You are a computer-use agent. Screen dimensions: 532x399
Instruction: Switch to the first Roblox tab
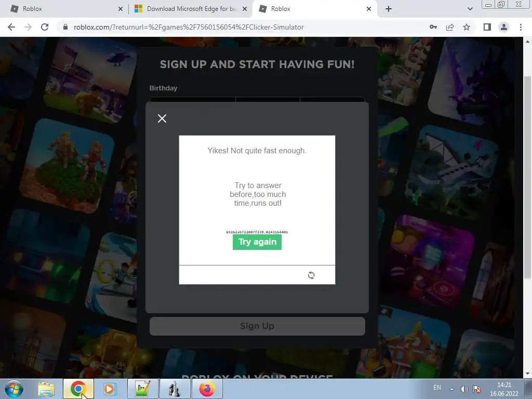click(x=65, y=9)
